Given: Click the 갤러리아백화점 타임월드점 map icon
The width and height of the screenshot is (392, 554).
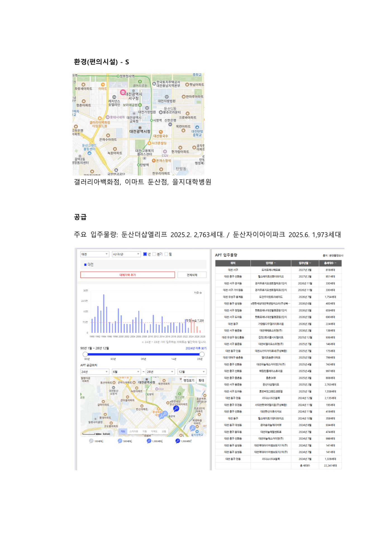Looking at the screenshot, I should 100,118.
